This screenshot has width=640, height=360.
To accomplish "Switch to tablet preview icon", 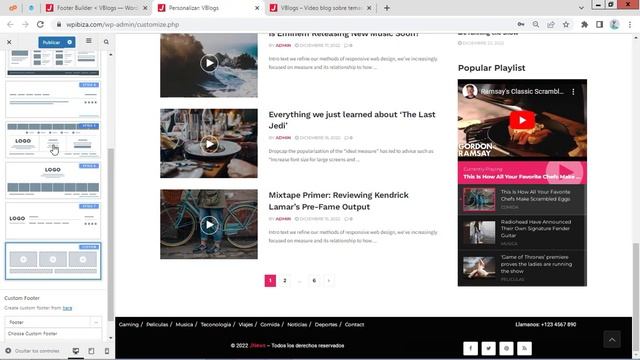I will tap(91, 351).
